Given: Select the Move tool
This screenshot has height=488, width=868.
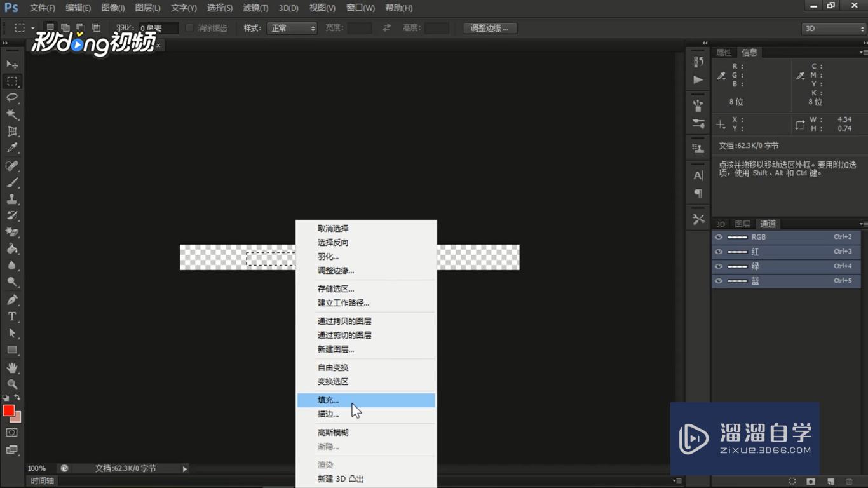Looking at the screenshot, I should (12, 65).
